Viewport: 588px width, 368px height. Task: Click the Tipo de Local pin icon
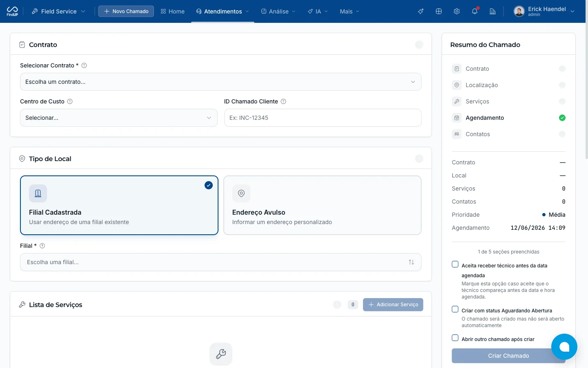pos(22,159)
